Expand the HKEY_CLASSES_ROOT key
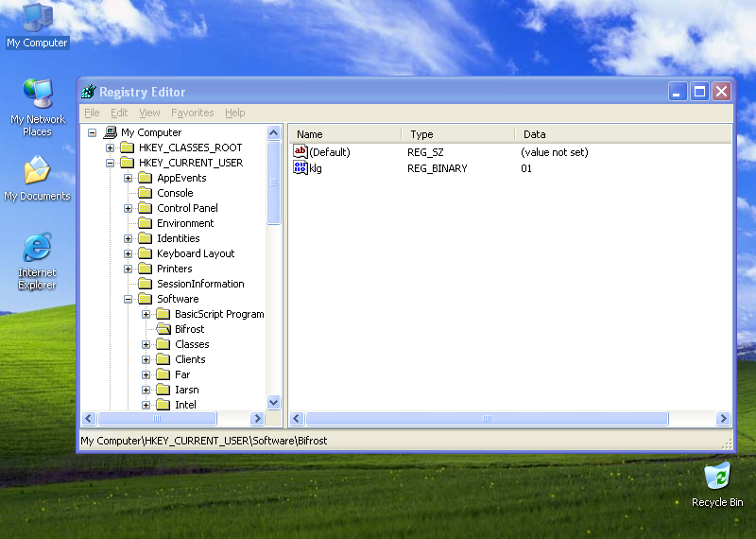The image size is (756, 539). (x=110, y=148)
